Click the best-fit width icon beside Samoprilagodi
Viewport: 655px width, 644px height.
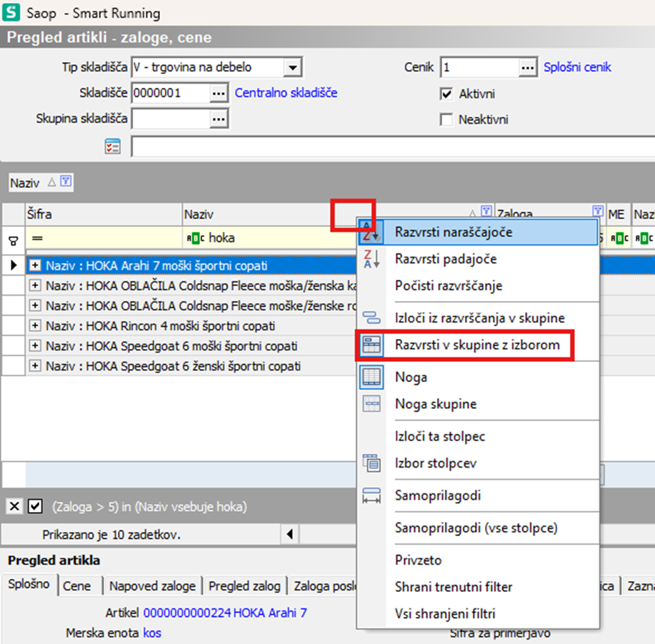tap(371, 495)
